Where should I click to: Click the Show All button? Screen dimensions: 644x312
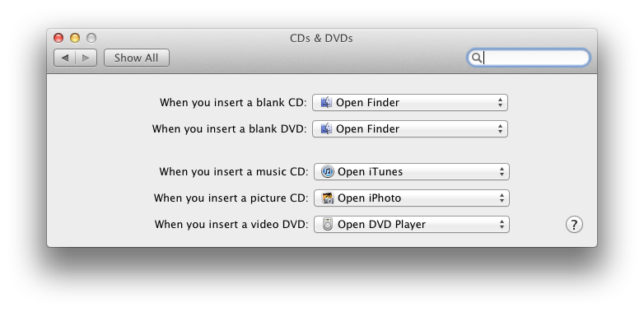point(137,58)
